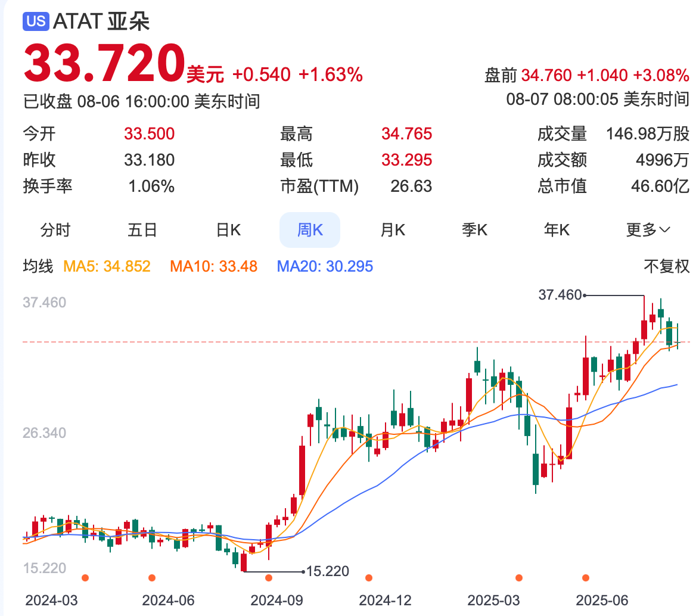Show the 季K quarterly chart

click(474, 230)
